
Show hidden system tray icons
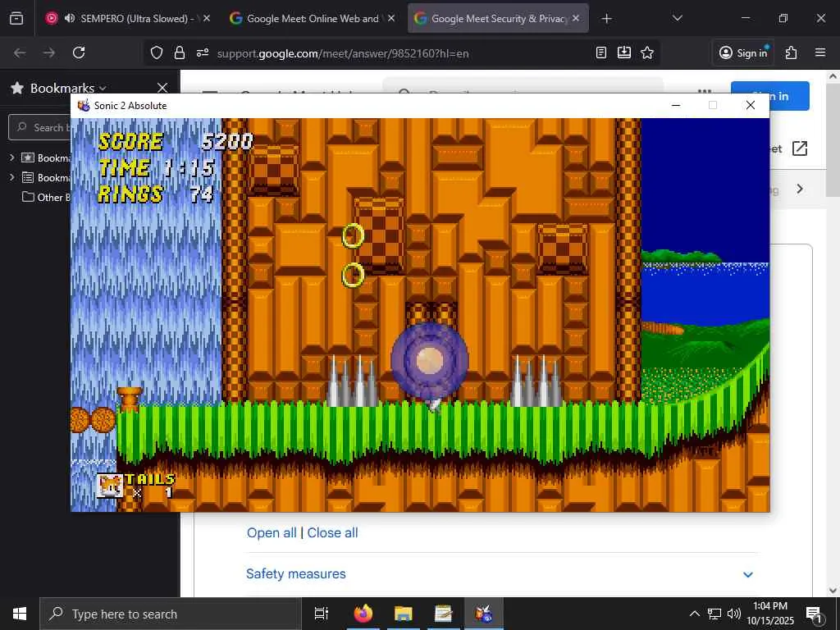(x=694, y=614)
